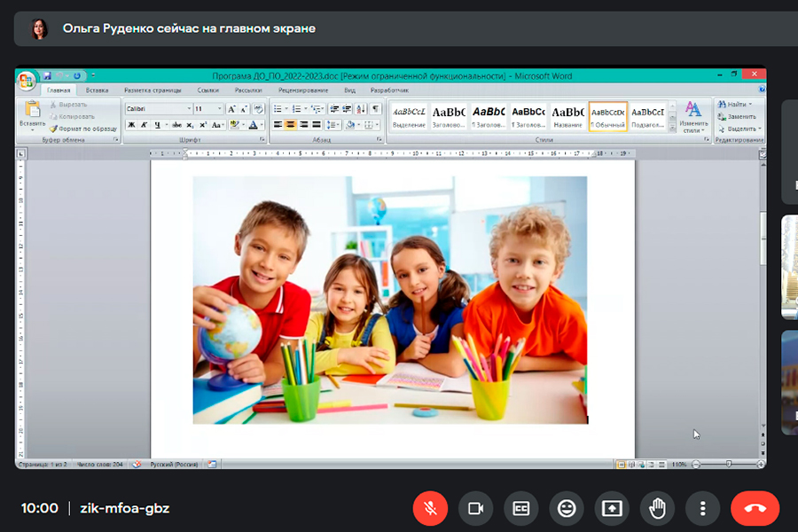Decrease font size with shrink font icon
The width and height of the screenshot is (798, 532).
pos(244,108)
